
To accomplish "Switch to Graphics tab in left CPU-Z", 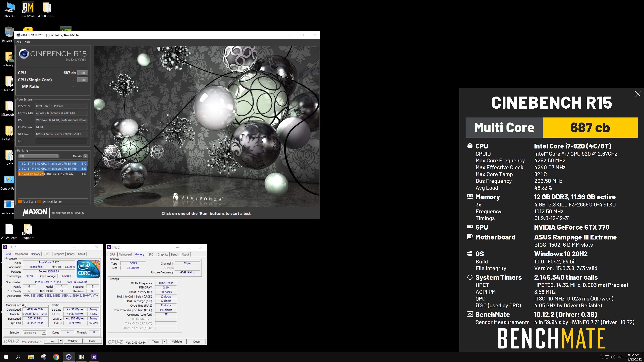I will click(x=59, y=254).
